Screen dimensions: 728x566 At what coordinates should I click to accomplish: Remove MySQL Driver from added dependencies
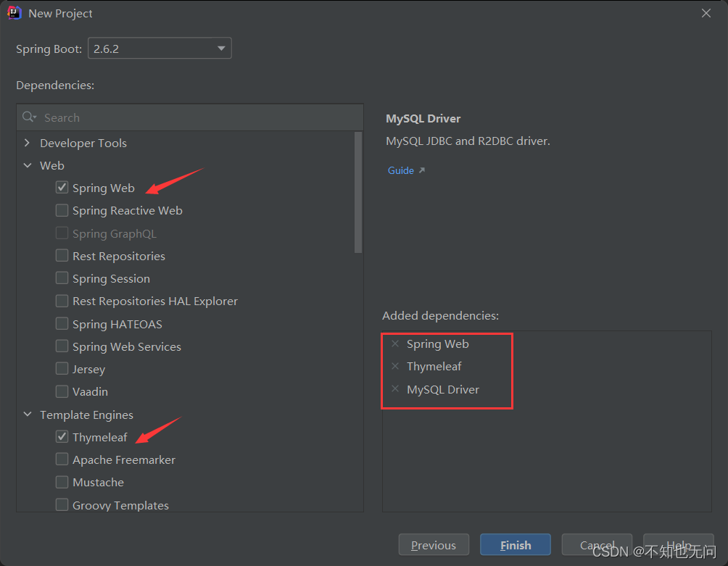coord(395,388)
